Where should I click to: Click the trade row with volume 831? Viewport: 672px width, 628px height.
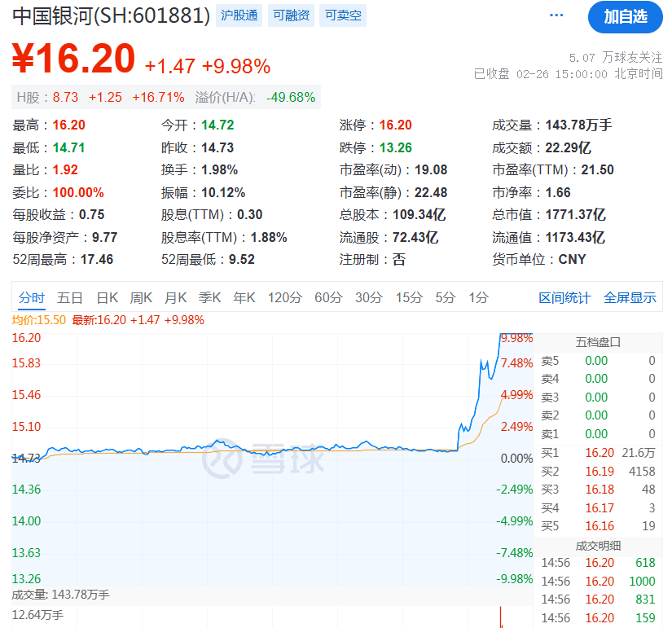(599, 599)
